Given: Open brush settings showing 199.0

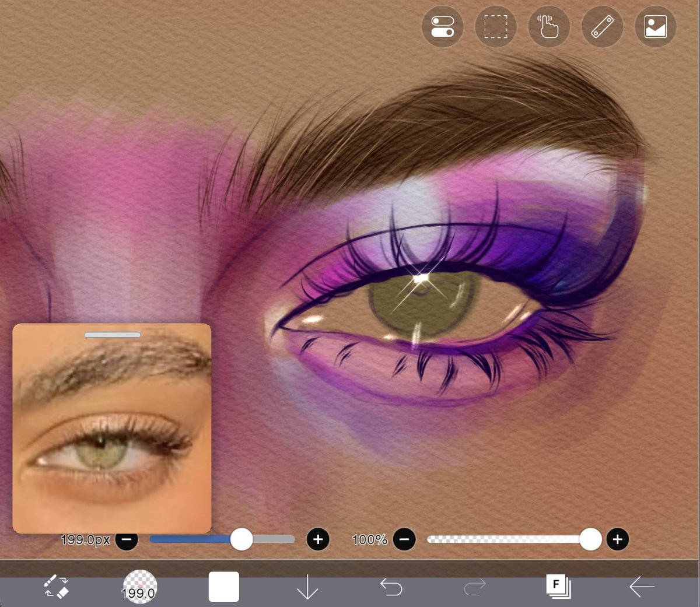Looking at the screenshot, I should click(x=139, y=587).
